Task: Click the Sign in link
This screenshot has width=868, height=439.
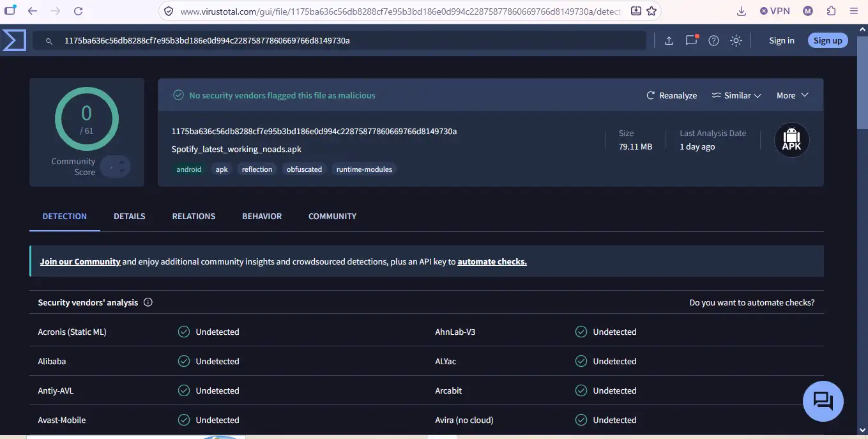Action: click(782, 40)
